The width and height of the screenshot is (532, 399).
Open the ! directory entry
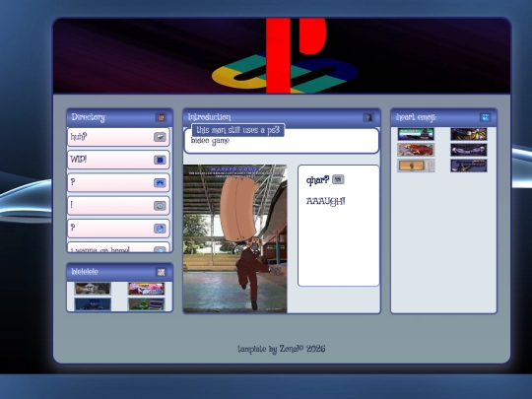point(119,205)
